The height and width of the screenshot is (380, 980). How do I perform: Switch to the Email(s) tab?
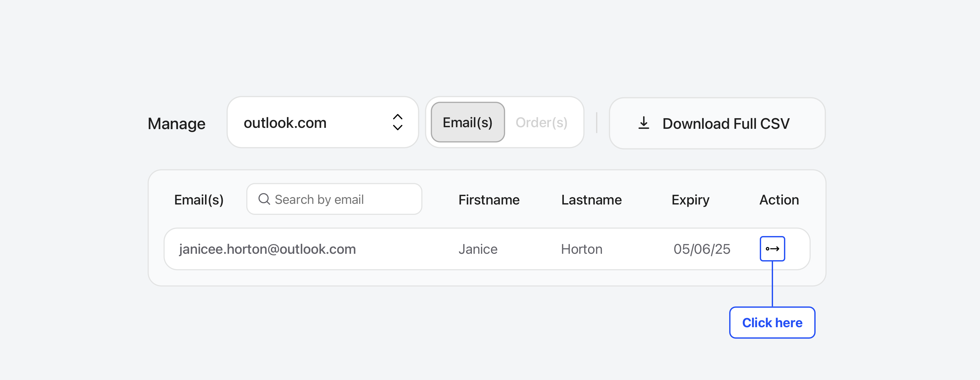click(467, 122)
